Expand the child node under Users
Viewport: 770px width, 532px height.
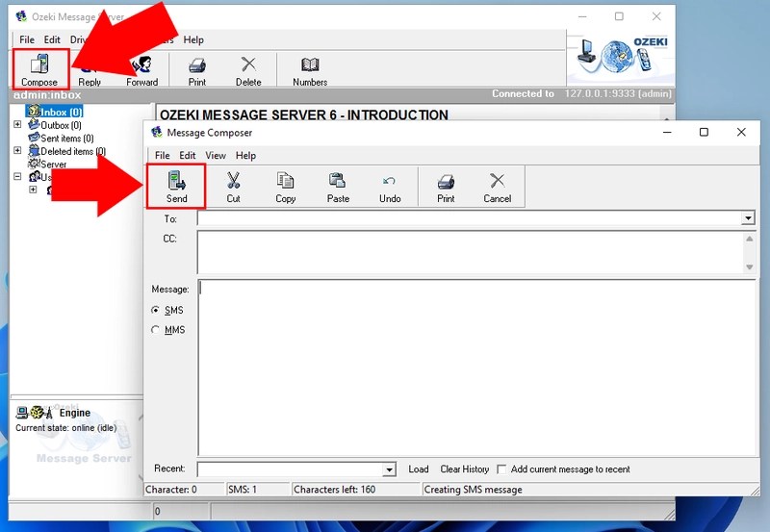(33, 189)
